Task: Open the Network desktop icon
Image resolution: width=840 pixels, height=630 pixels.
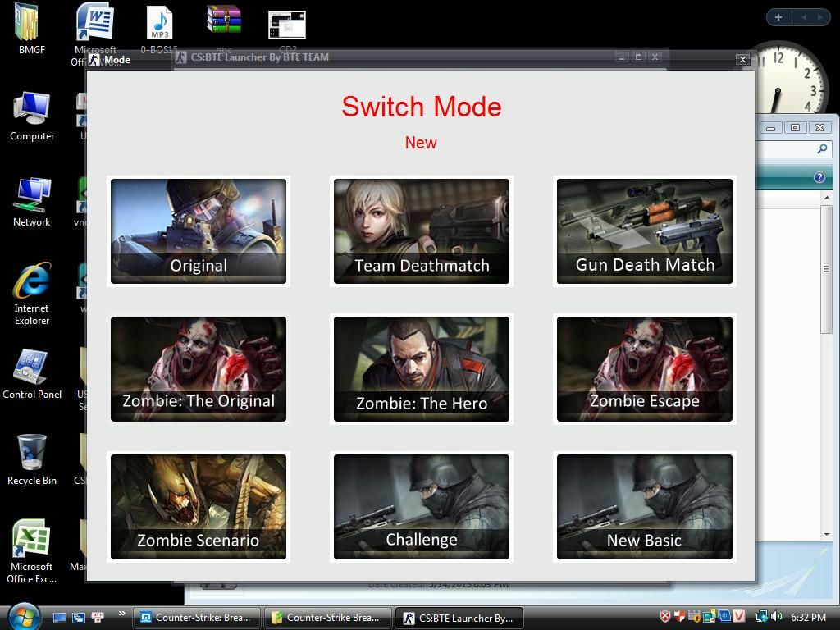Action: click(32, 203)
